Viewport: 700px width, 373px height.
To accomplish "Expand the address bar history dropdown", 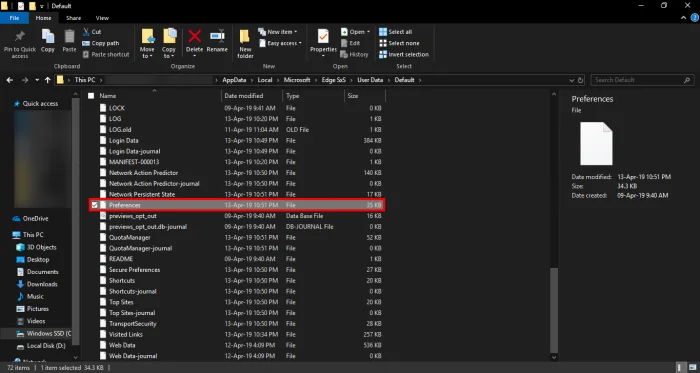I will [571, 80].
